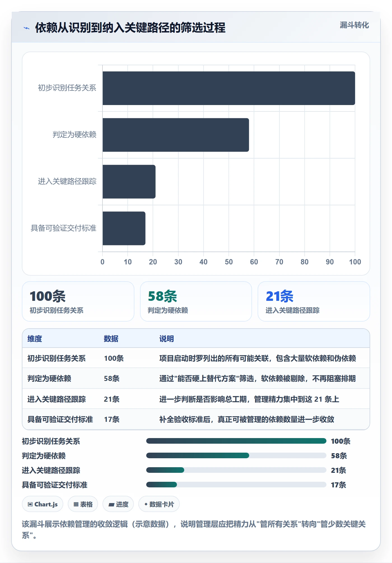Click the 维度 column header
The image size is (392, 563).
tap(35, 339)
